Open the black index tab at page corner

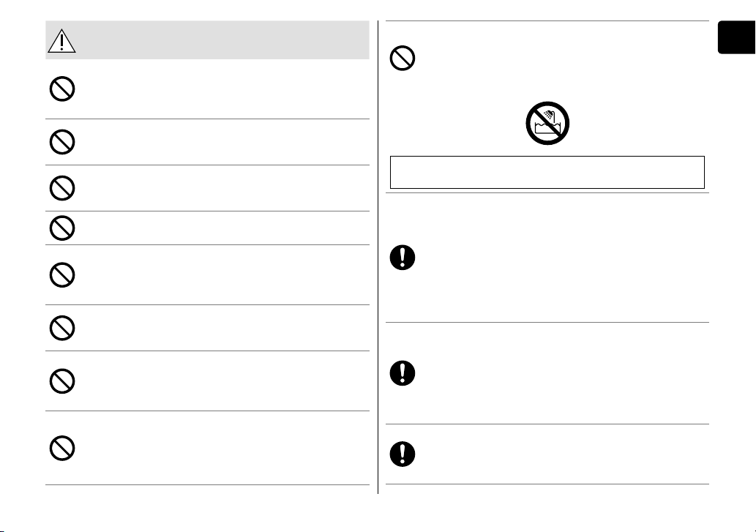pyautogui.click(x=737, y=37)
